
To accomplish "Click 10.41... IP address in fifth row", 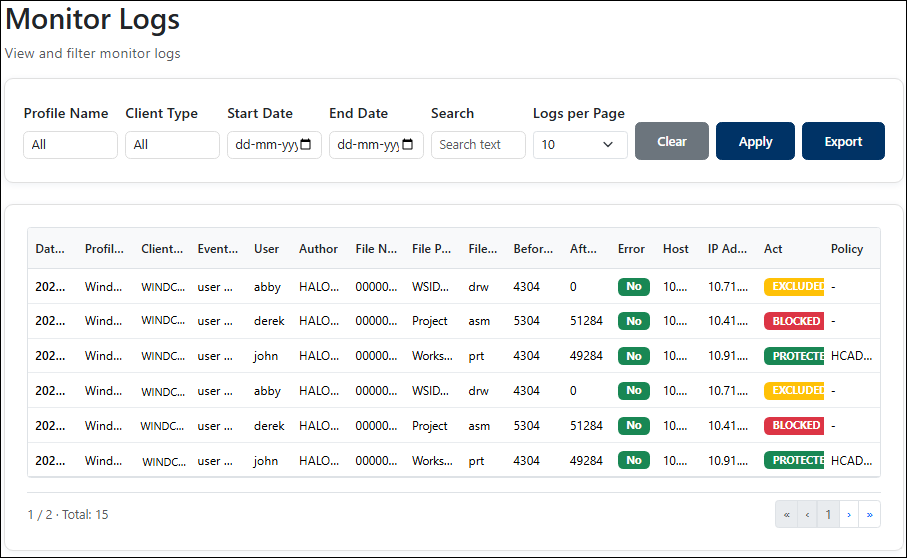I will pos(728,425).
